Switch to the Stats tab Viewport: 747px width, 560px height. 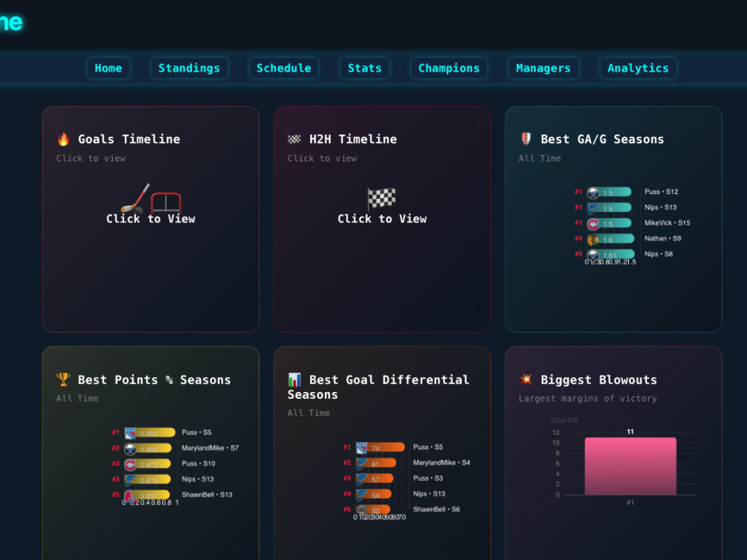[365, 68]
